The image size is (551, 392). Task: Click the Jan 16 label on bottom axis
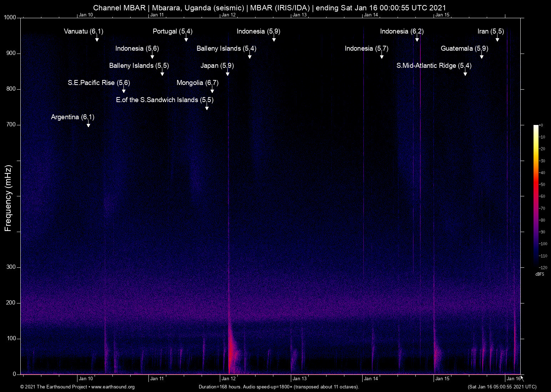click(514, 379)
